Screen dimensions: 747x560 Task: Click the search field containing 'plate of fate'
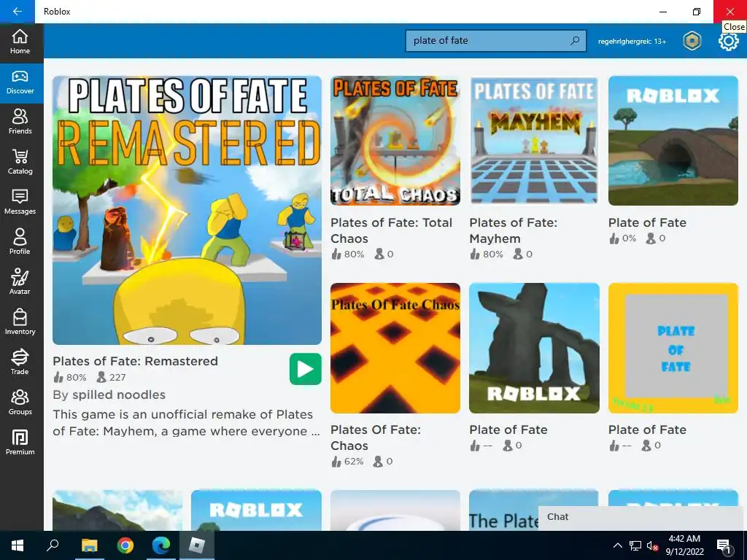click(495, 41)
